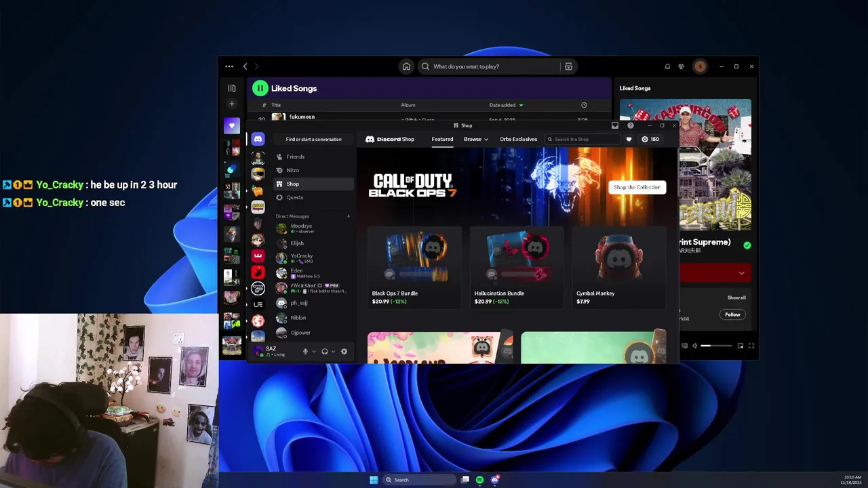Viewport: 868px width, 488px height.
Task: Click Follow button in Spotify panel
Action: tap(732, 314)
